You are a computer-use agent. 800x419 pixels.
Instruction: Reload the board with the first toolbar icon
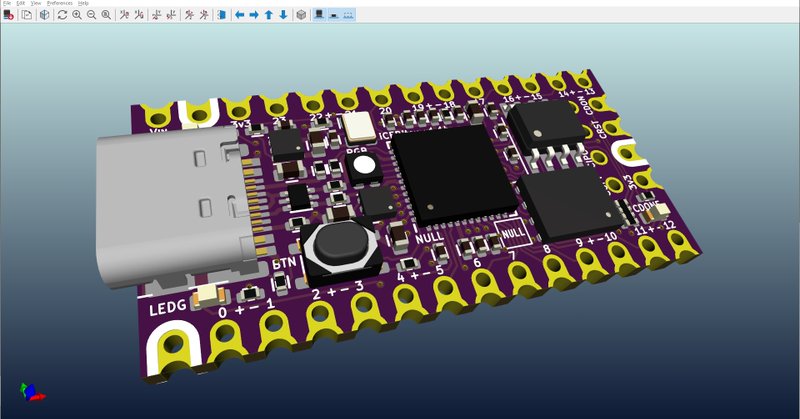pyautogui.click(x=8, y=15)
